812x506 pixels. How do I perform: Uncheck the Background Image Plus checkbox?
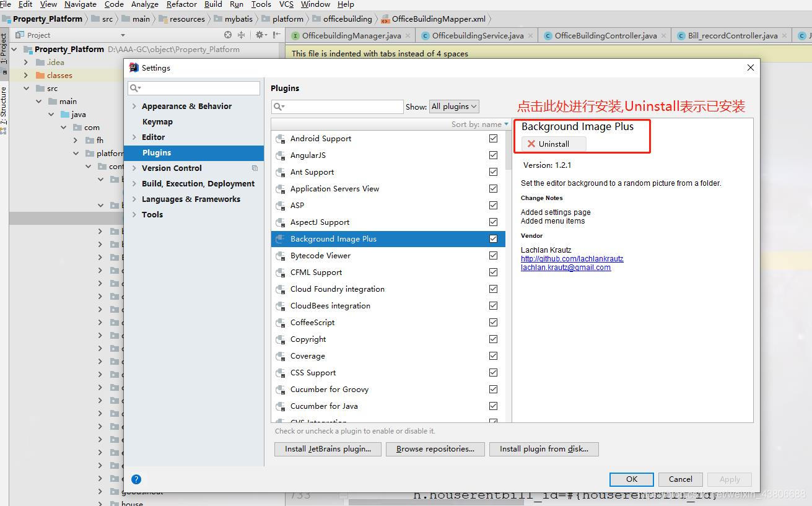point(493,239)
